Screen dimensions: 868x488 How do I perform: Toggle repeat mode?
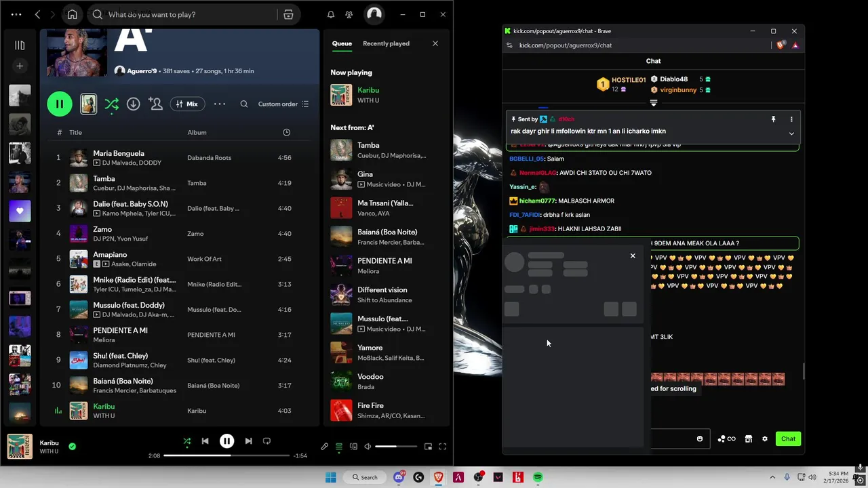pos(267,441)
